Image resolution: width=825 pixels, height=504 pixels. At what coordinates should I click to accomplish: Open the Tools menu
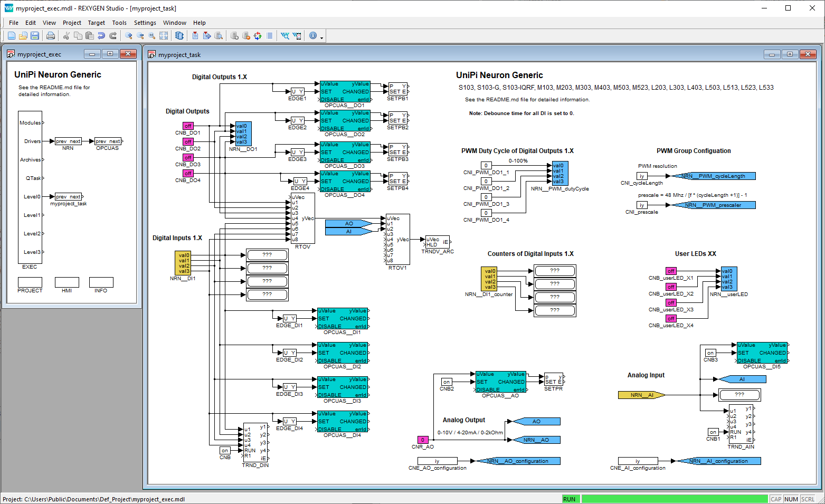[x=119, y=23]
